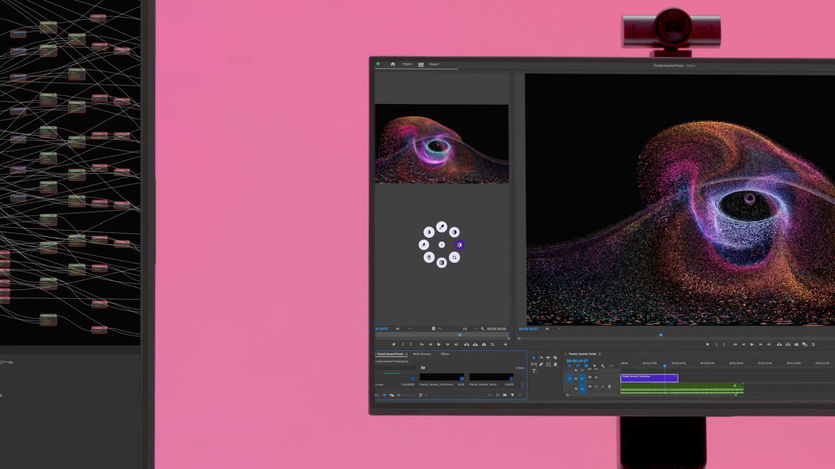Enable voice-over record on A1 track

[609, 386]
